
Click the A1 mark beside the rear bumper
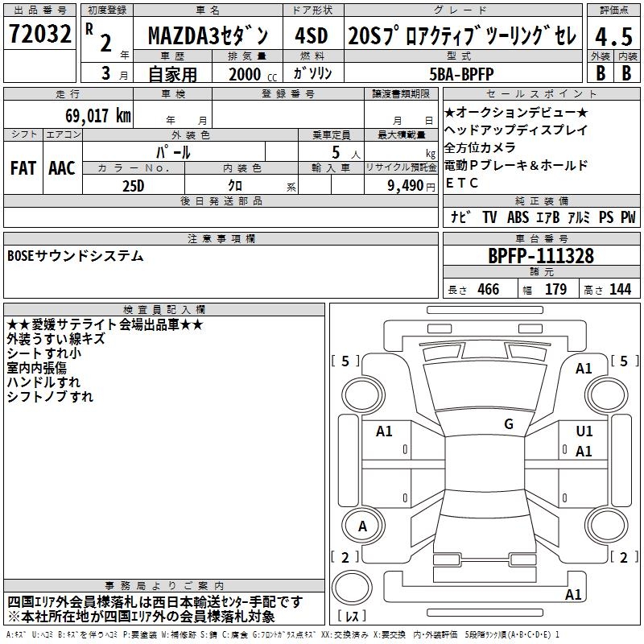(573, 595)
